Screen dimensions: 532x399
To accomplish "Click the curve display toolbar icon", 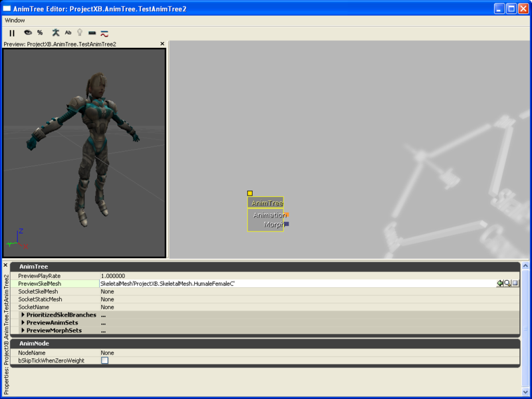I will (103, 33).
